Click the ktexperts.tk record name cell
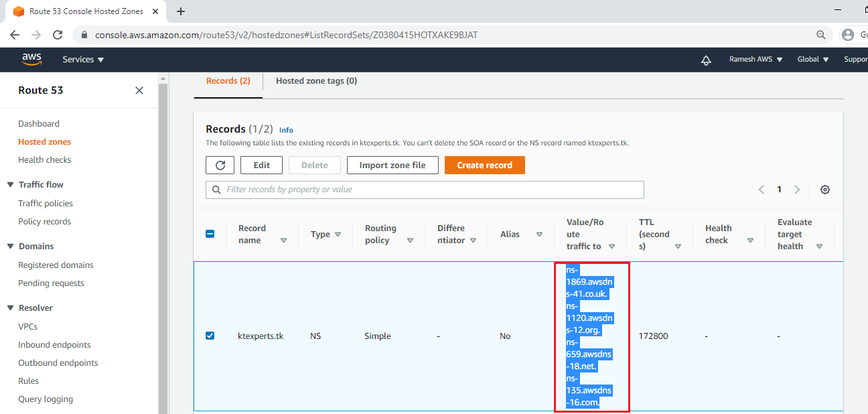Viewport: 868px width, 414px height. pyautogui.click(x=261, y=336)
